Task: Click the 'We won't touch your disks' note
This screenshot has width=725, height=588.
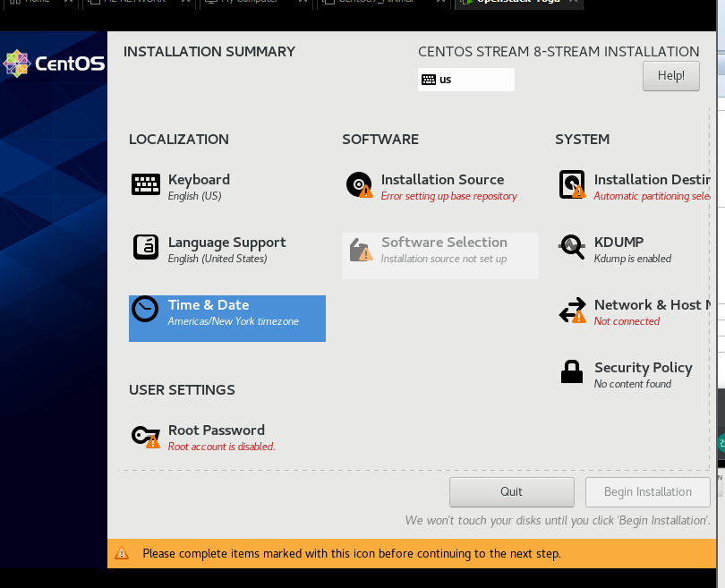Action: [x=557, y=521]
